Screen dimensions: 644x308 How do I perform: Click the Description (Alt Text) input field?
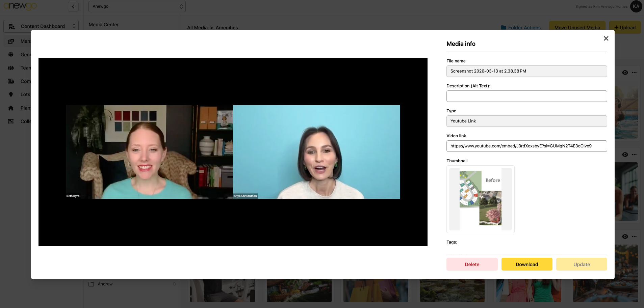click(526, 96)
